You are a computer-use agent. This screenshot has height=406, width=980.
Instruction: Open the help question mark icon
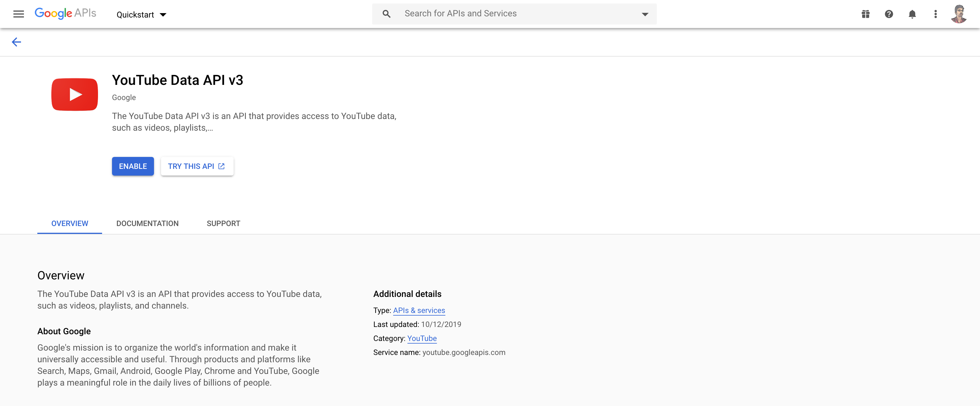[x=889, y=14]
